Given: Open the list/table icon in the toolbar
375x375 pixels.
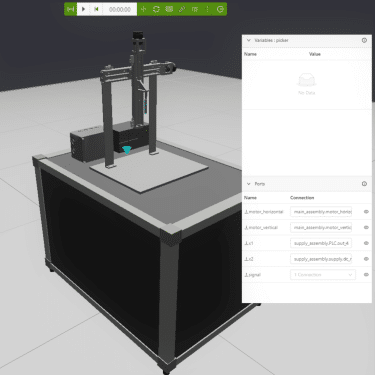Looking at the screenshot, I should [x=169, y=9].
